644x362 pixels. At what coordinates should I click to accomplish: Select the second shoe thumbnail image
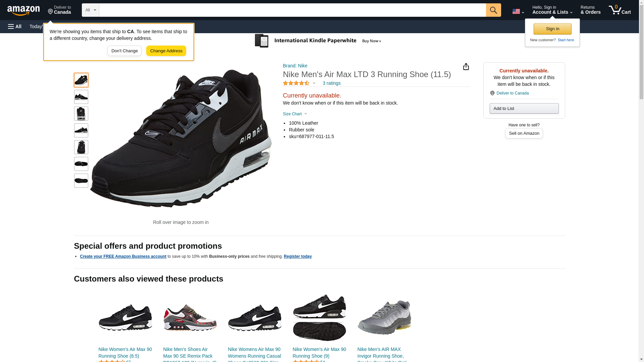tap(81, 97)
